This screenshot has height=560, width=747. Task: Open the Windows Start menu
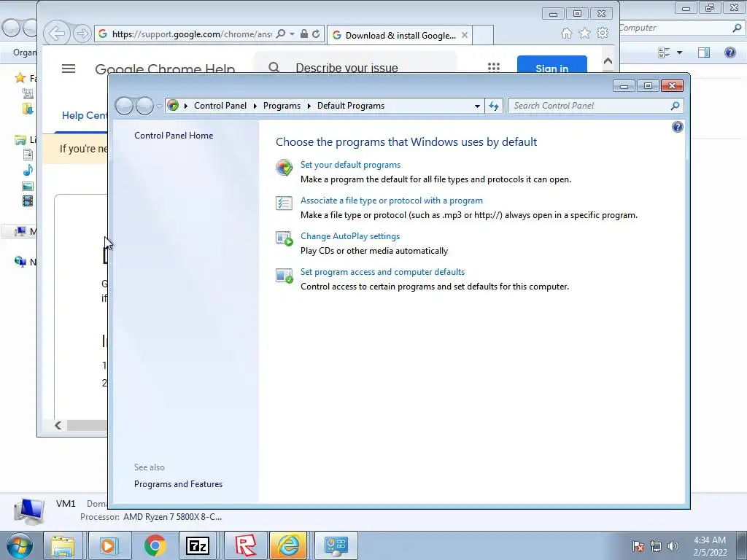pyautogui.click(x=20, y=545)
